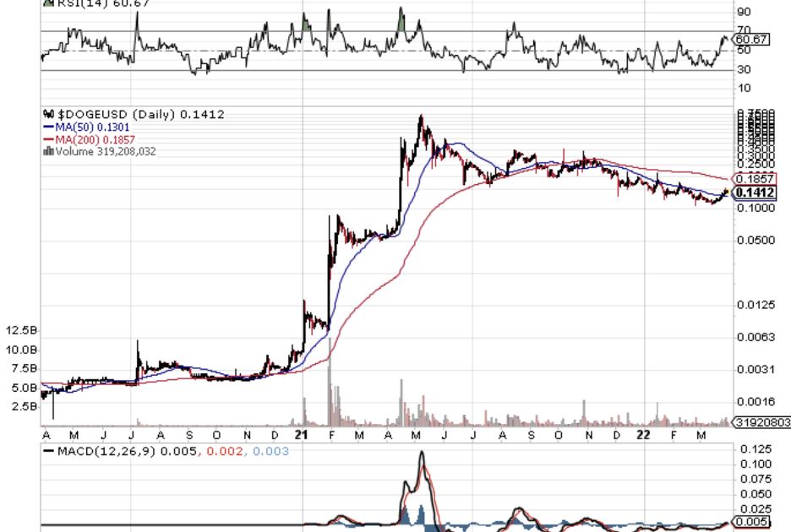Click the RSI indicator icon at top

48,3
